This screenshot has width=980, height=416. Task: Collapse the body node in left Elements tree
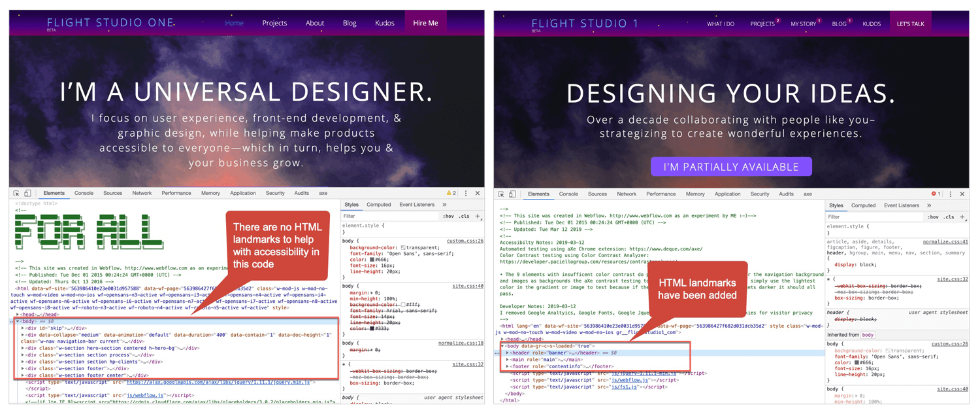tap(18, 322)
